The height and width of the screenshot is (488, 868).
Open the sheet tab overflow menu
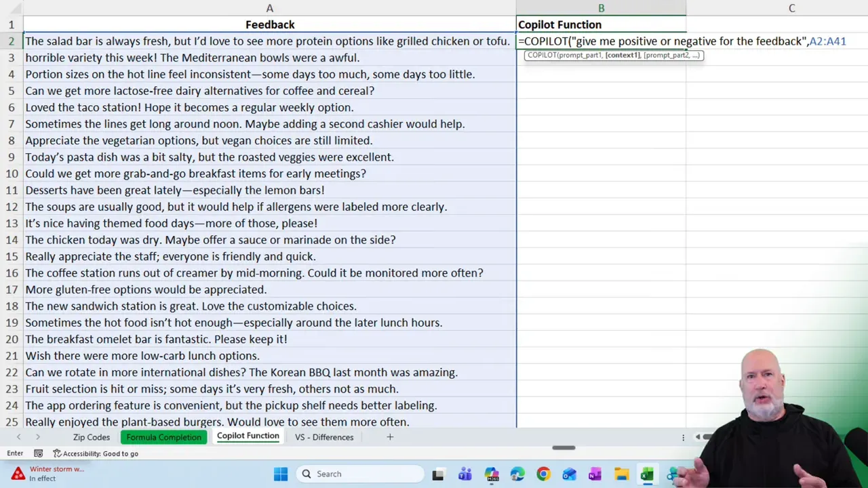point(683,437)
